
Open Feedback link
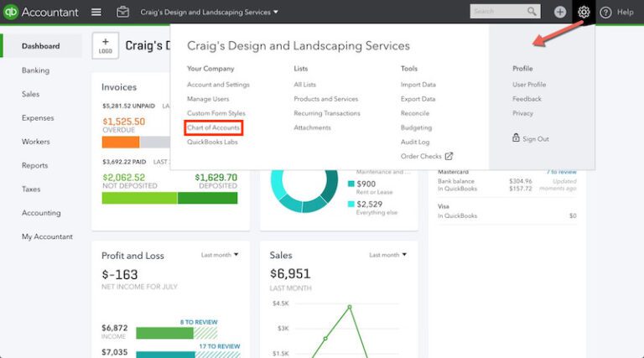[527, 99]
